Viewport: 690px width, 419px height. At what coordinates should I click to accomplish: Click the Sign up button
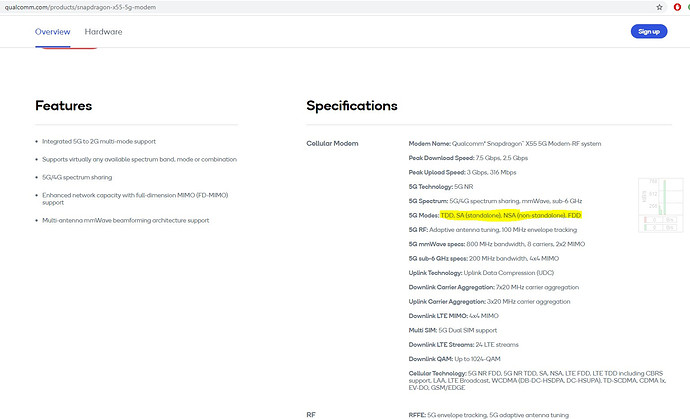pos(649,31)
